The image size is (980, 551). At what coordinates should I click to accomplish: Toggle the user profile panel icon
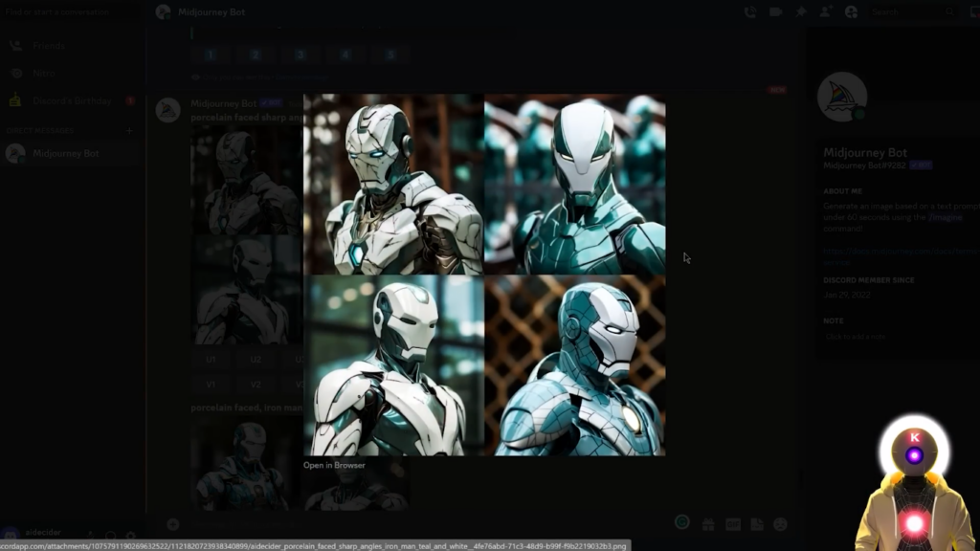pyautogui.click(x=851, y=11)
